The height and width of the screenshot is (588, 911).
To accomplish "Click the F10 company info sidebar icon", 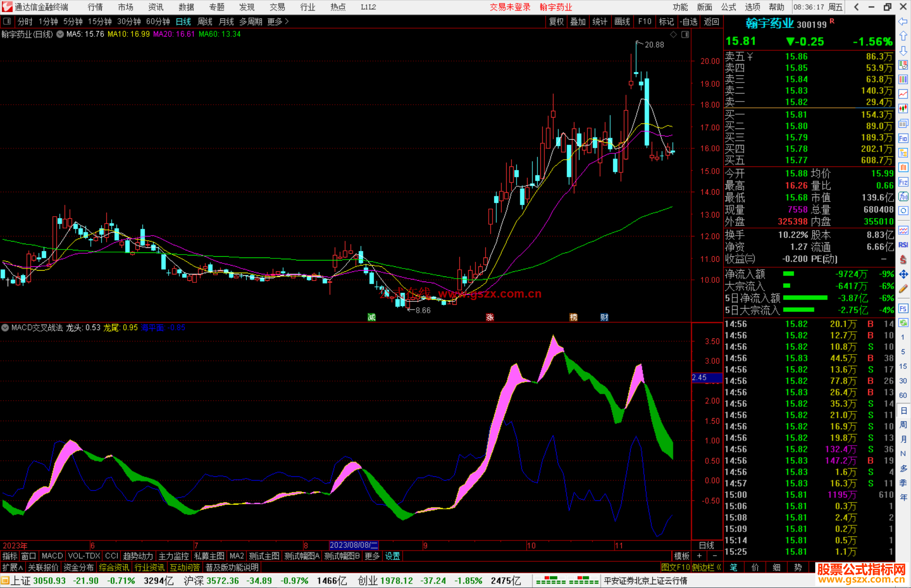I will click(x=903, y=138).
